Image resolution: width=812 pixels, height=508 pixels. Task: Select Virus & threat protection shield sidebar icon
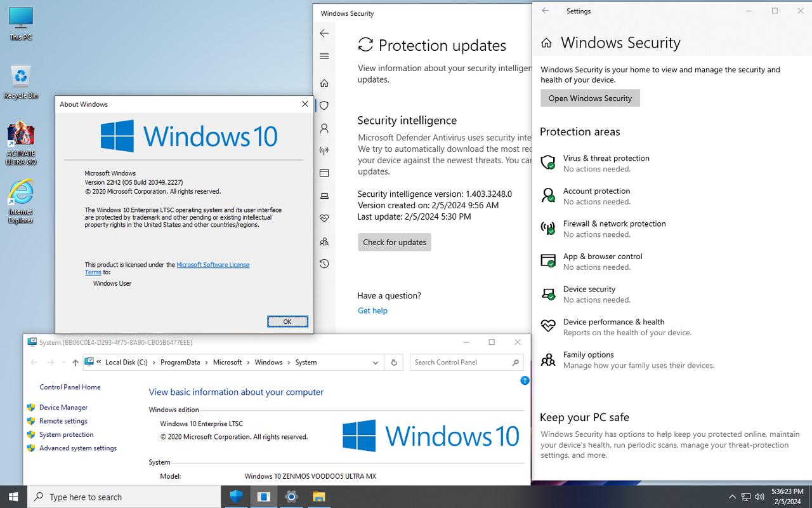click(324, 105)
